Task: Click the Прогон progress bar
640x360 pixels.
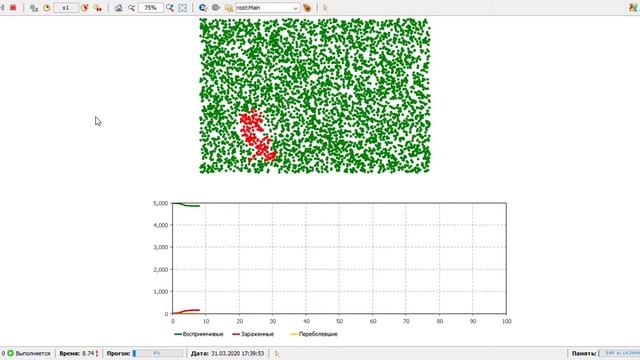Action: coord(158,353)
